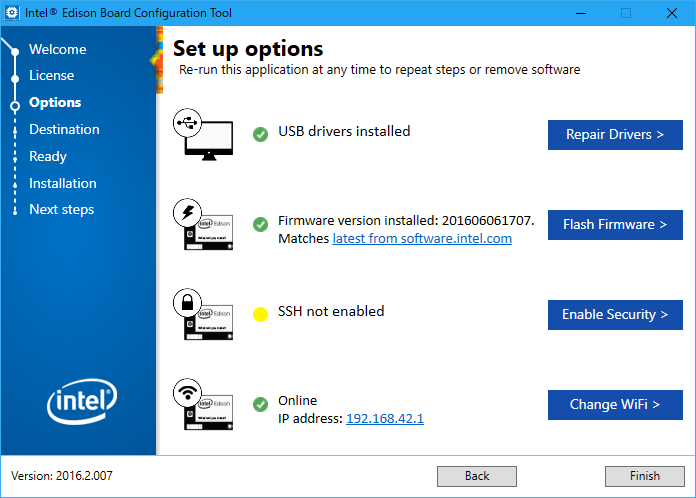Select Welcome step in sidebar

point(58,49)
